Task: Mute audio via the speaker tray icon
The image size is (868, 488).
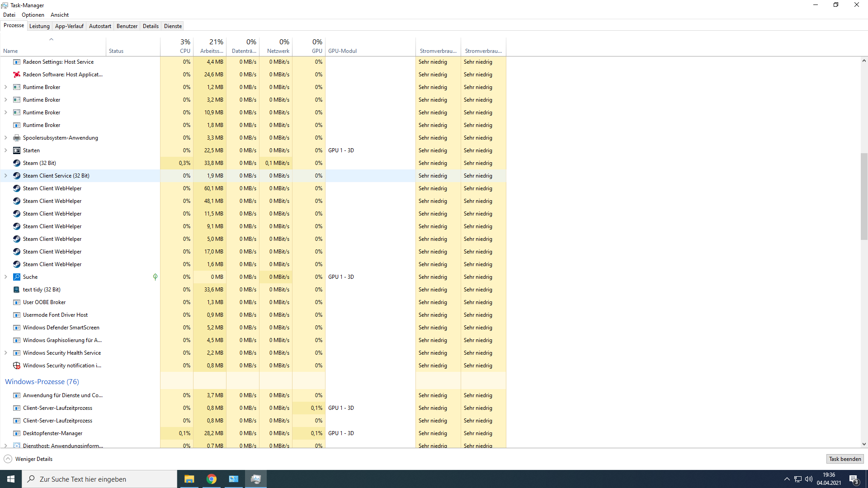Action: tap(808, 480)
